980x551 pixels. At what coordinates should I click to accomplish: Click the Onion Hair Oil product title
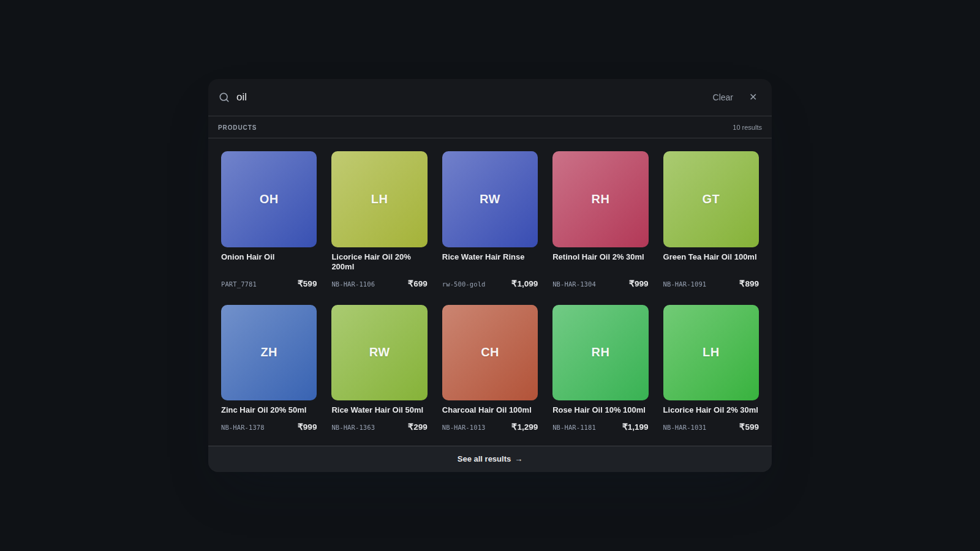coord(247,257)
